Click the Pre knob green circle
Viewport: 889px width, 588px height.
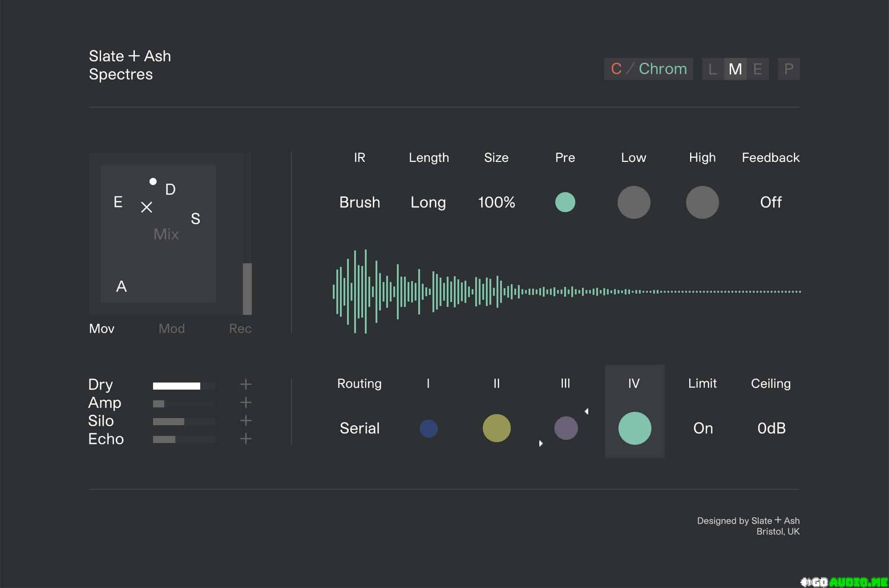click(565, 202)
